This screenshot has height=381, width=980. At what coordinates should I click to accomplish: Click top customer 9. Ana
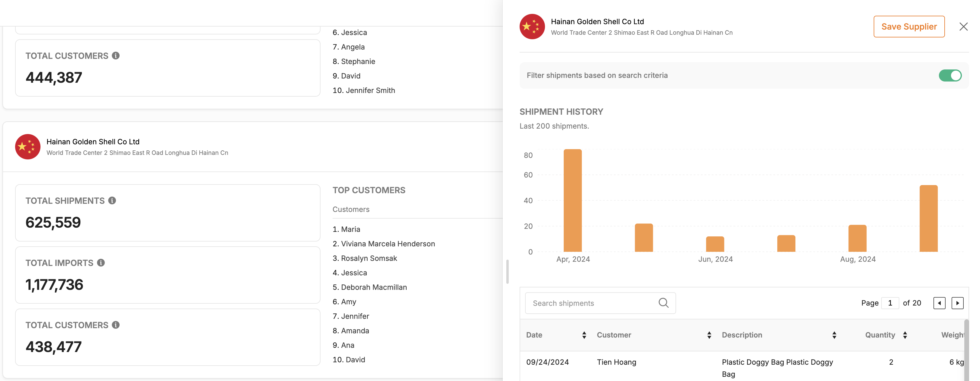(343, 345)
